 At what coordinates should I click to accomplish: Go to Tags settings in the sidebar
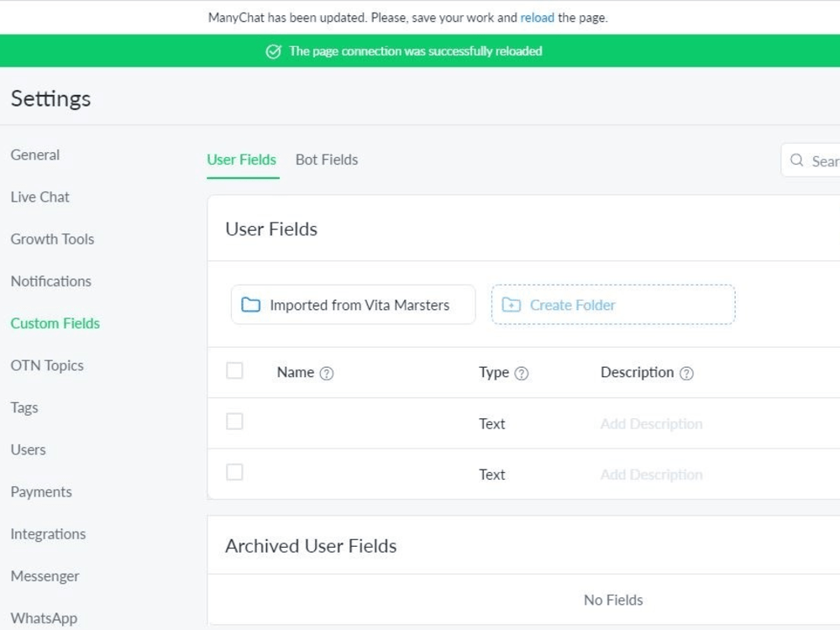pos(24,407)
